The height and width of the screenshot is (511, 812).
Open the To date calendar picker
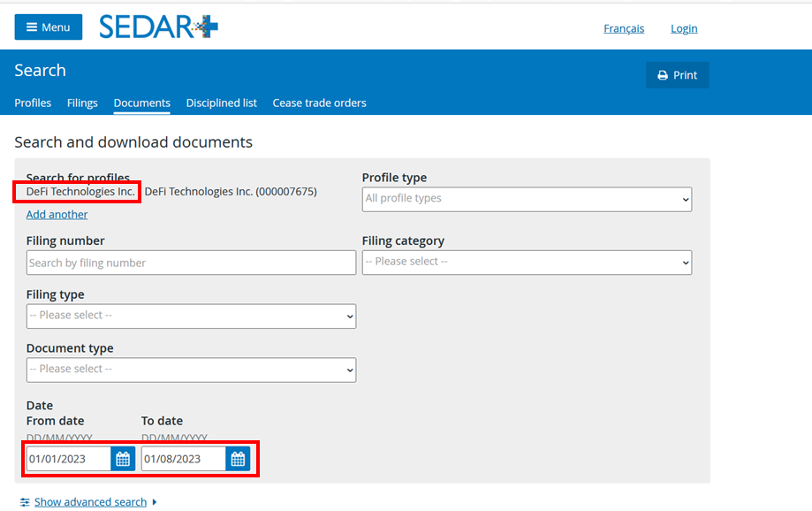(238, 459)
